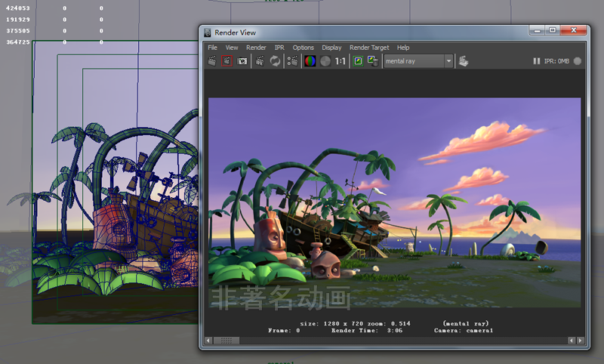Open the File menu in Render View
Image resolution: width=604 pixels, height=364 pixels.
213,48
